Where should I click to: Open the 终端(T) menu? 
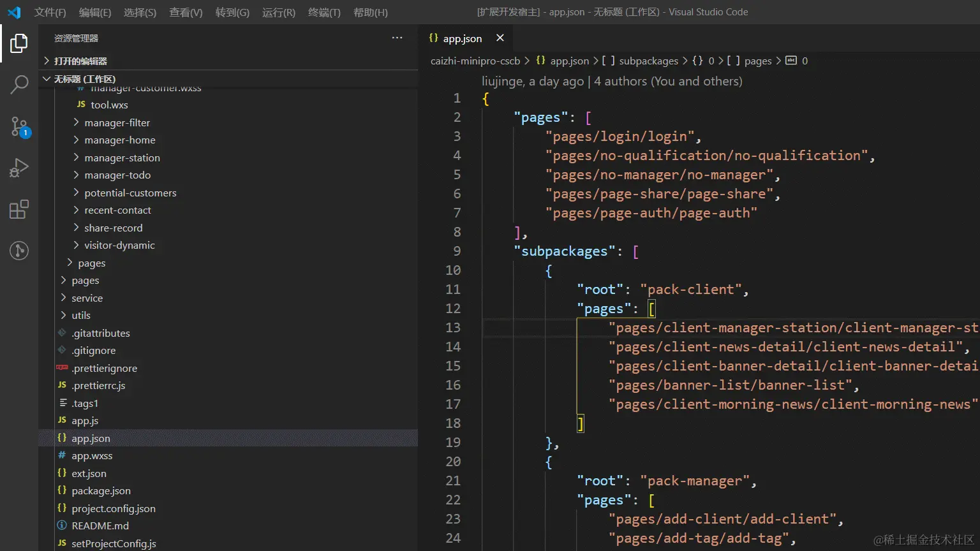[324, 12]
